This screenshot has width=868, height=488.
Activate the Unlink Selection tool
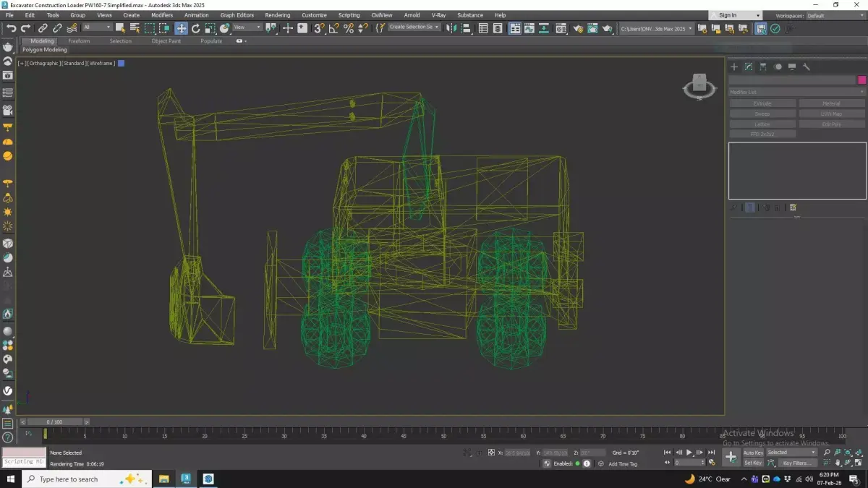pos(57,28)
